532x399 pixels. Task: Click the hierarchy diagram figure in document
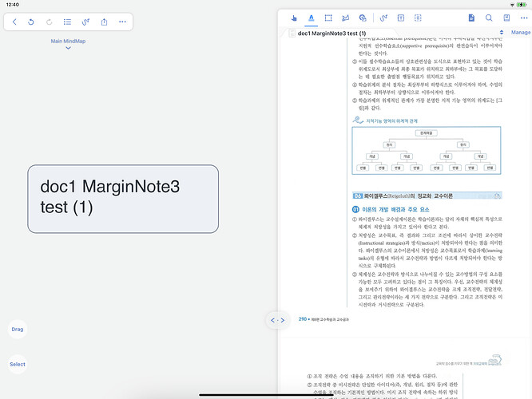click(427, 151)
